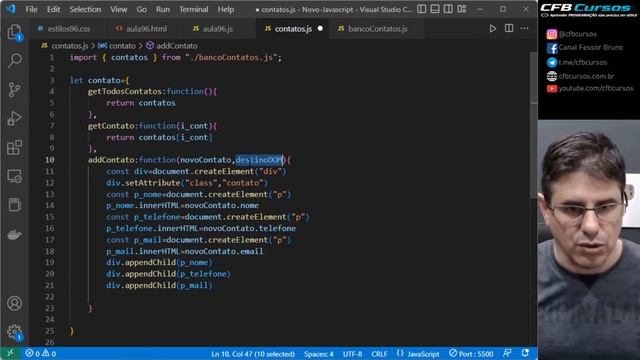
Task: Open the Run menu
Action: (162, 9)
